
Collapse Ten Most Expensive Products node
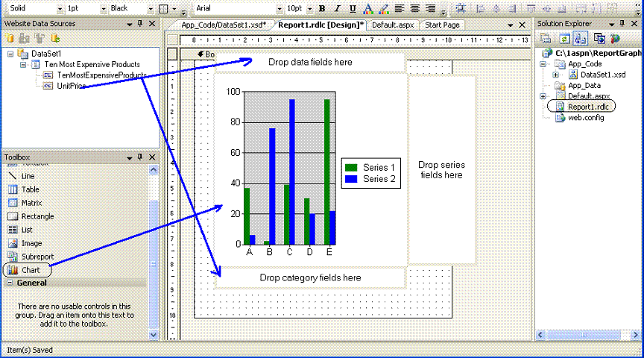pyautogui.click(x=23, y=65)
